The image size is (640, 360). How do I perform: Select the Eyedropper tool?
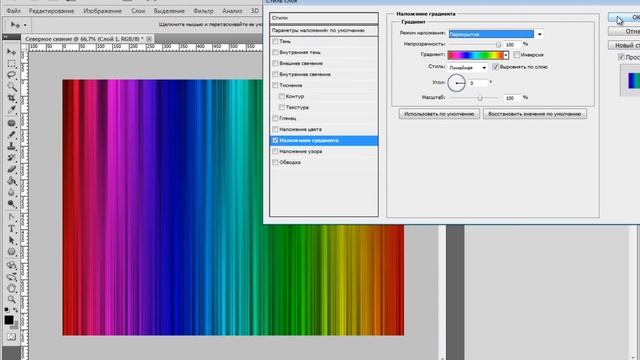11,110
